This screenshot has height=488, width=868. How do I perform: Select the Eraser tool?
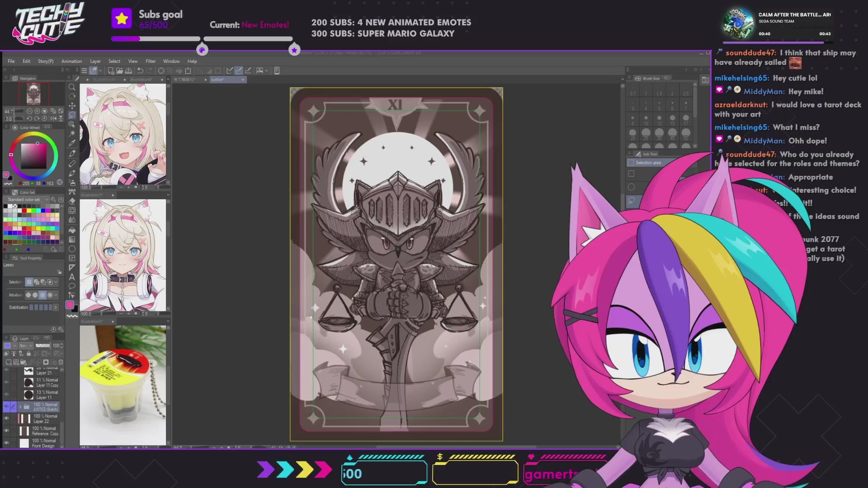point(72,201)
